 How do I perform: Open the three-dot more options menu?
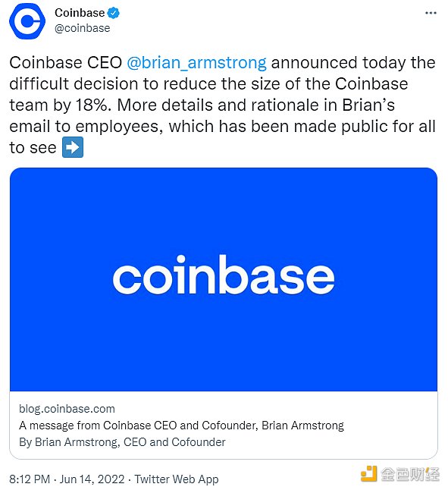431,13
